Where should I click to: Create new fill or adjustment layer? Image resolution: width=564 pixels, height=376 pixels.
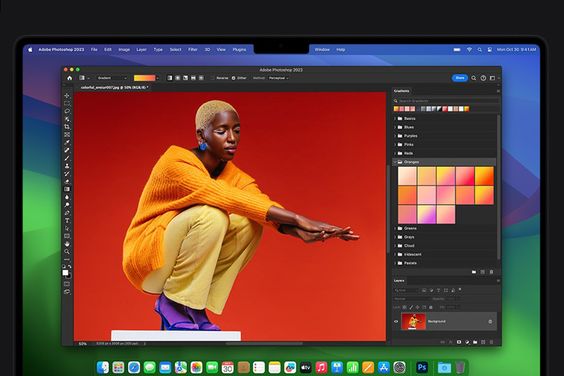pyautogui.click(x=467, y=342)
